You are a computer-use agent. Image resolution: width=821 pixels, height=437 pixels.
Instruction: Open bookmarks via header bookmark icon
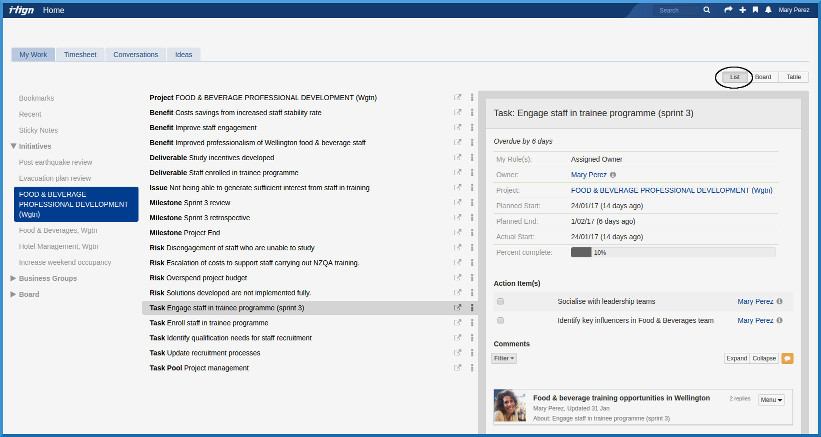tap(755, 10)
